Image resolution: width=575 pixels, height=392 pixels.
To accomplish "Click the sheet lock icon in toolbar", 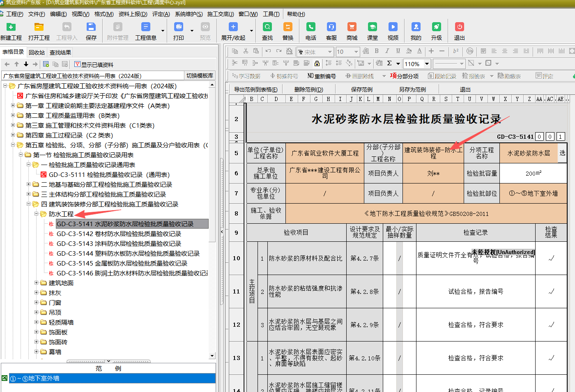I will click(x=317, y=63).
